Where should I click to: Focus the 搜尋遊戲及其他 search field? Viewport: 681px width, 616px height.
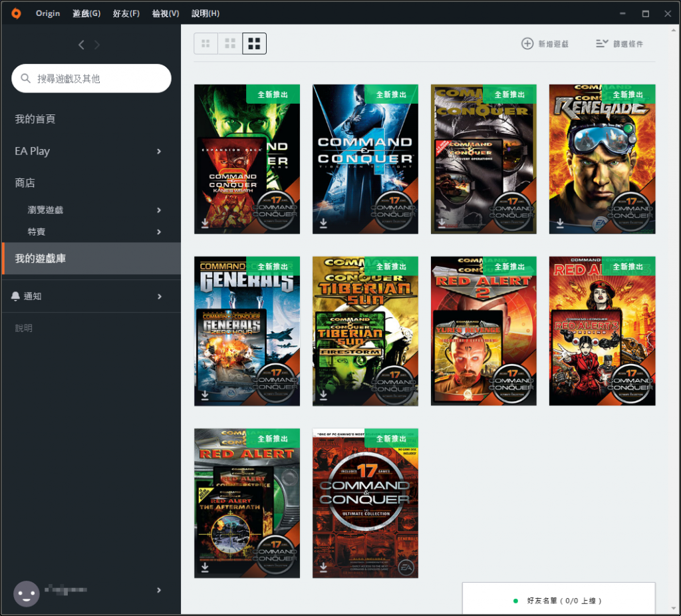[91, 78]
